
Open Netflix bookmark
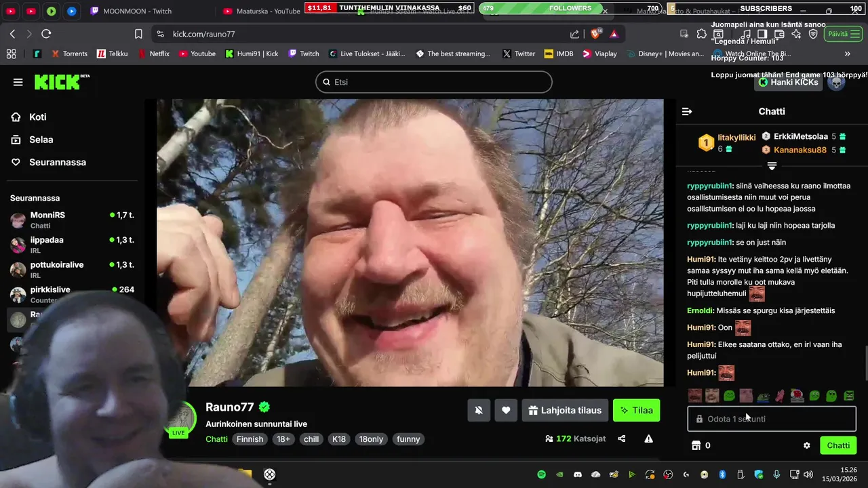coord(153,54)
